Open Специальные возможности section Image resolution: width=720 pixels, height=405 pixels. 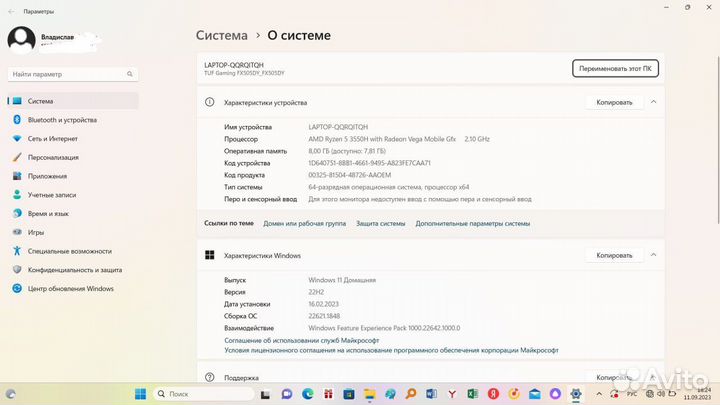coord(70,251)
